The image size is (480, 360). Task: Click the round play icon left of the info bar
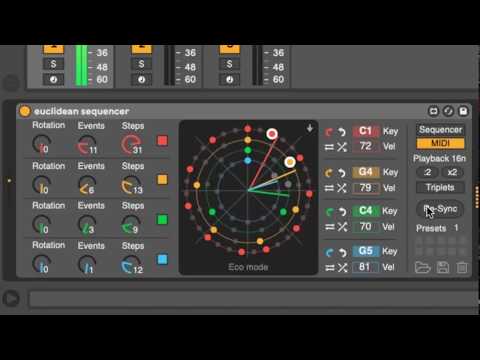(x=11, y=298)
